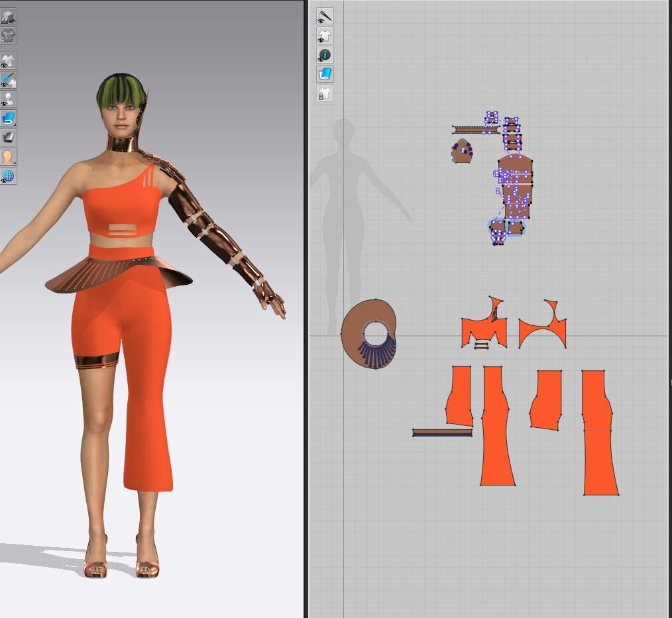Toggle the garment fit map display
The height and width of the screenshot is (618, 672).
click(x=9, y=37)
